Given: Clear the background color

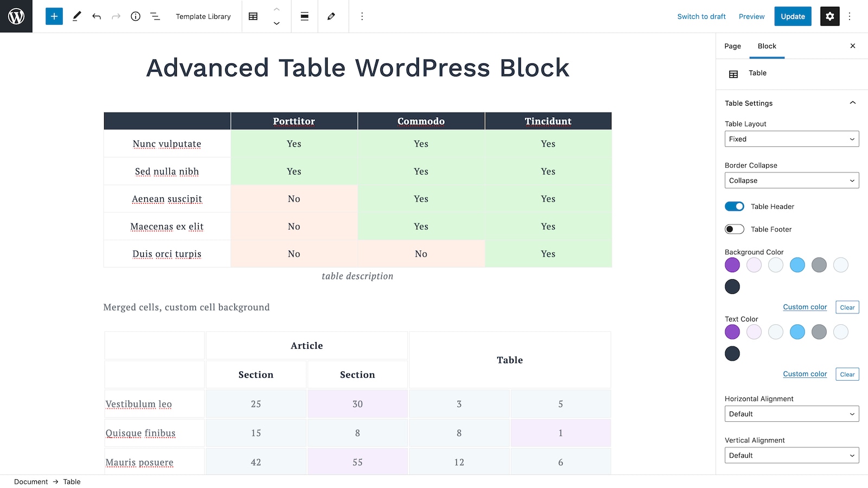Looking at the screenshot, I should point(847,307).
